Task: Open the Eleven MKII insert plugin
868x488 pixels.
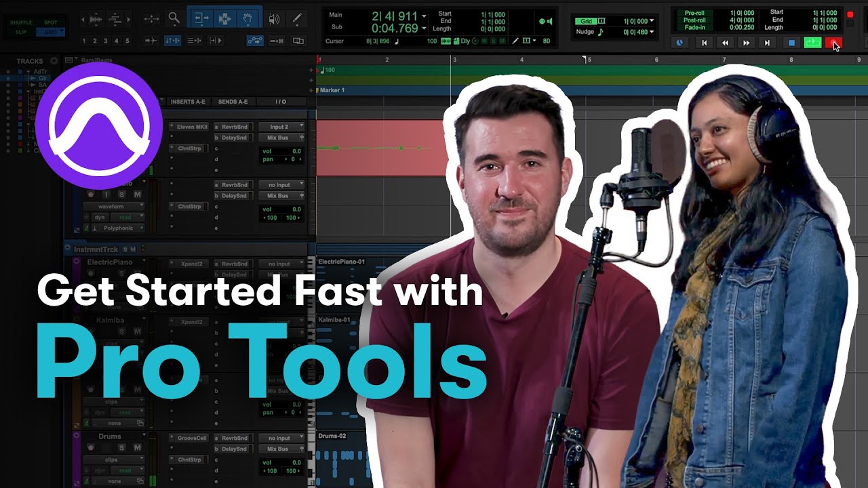Action: pyautogui.click(x=191, y=127)
